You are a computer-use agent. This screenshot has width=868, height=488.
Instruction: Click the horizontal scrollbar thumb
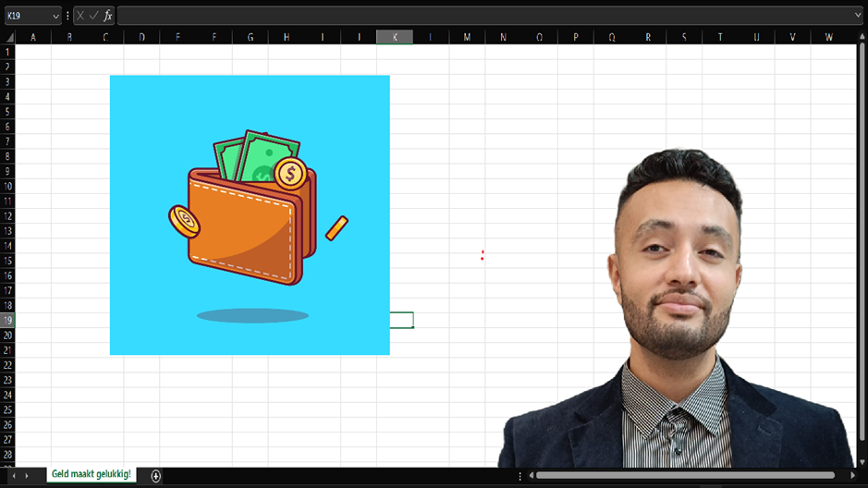point(686,475)
